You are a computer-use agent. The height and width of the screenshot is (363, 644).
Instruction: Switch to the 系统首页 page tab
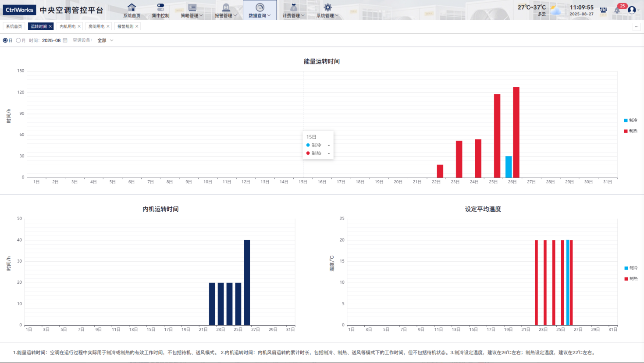point(14,26)
